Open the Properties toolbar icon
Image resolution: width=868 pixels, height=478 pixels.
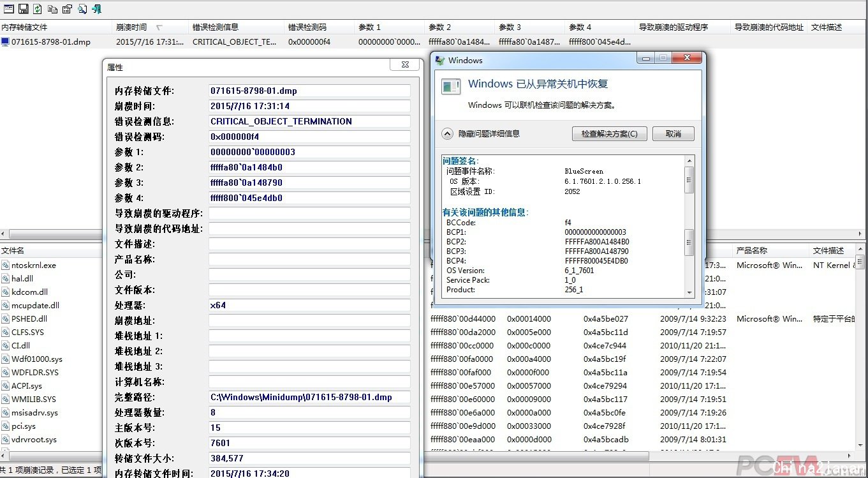pyautogui.click(x=67, y=9)
